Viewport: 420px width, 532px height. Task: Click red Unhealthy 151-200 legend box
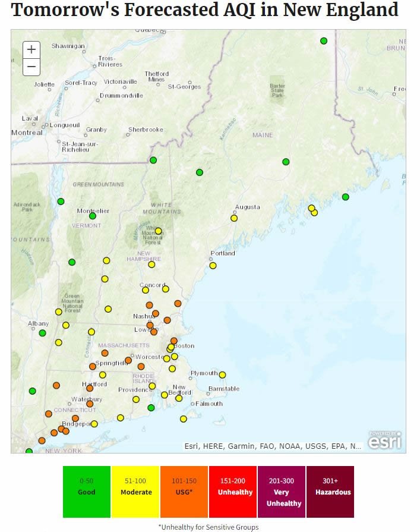click(233, 492)
